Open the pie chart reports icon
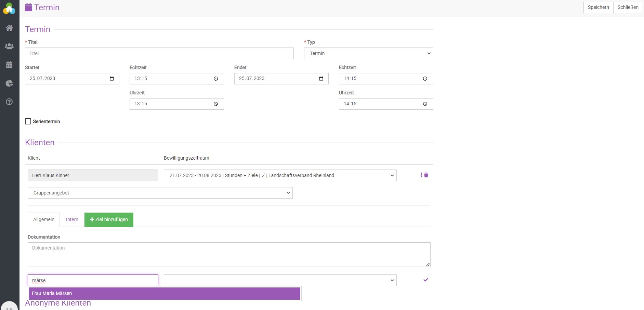The width and height of the screenshot is (644, 310). pyautogui.click(x=9, y=83)
